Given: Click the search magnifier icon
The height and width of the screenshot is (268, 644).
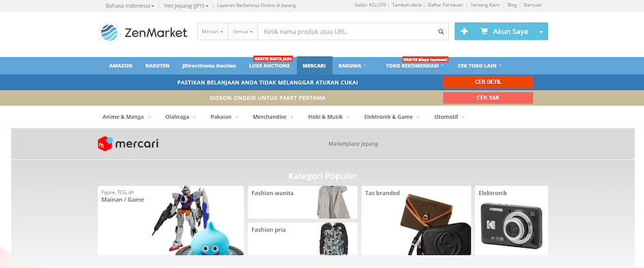Looking at the screenshot, I should 441,31.
